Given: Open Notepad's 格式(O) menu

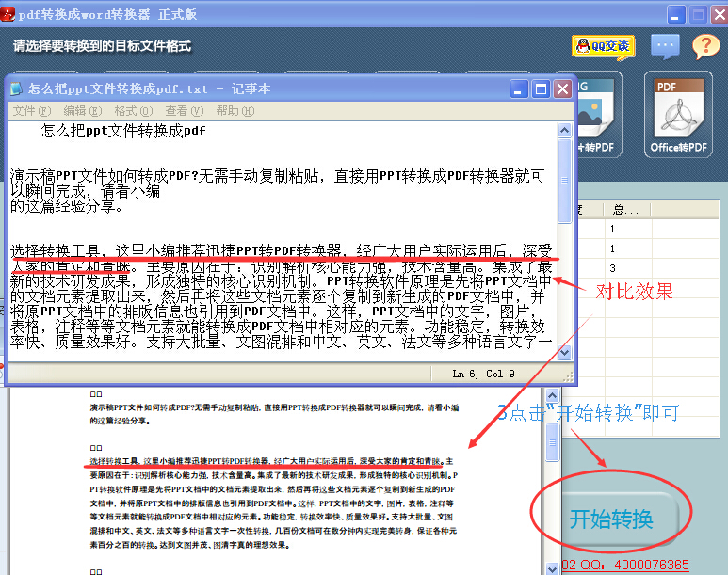Looking at the screenshot, I should (133, 111).
